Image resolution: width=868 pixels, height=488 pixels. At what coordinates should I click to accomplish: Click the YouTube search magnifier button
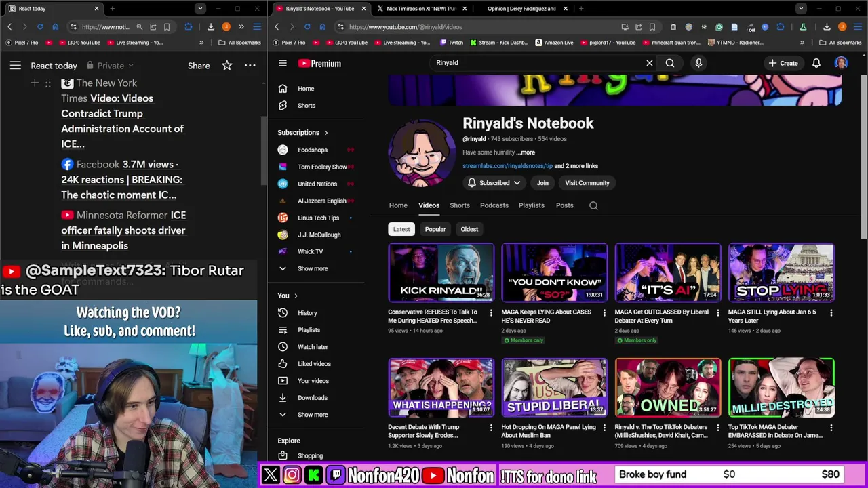click(x=670, y=63)
